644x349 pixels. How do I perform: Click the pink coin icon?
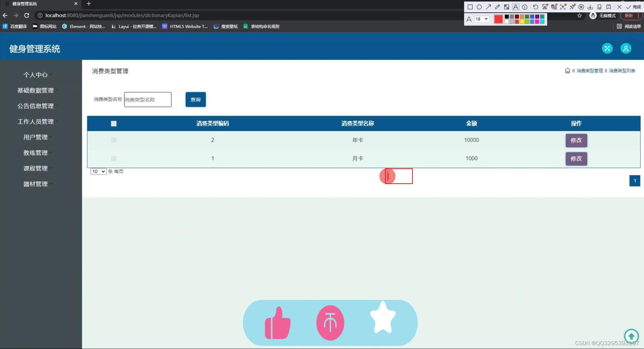coord(330,323)
